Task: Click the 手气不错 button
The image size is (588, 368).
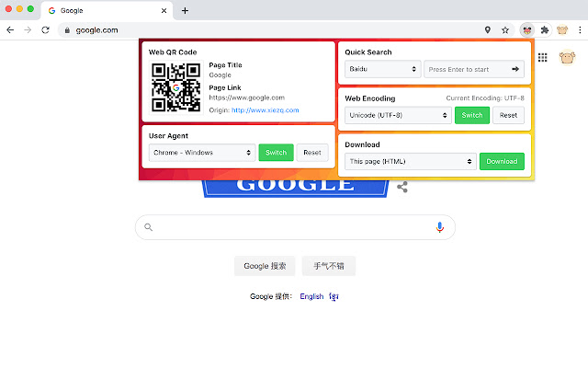Action: [329, 266]
